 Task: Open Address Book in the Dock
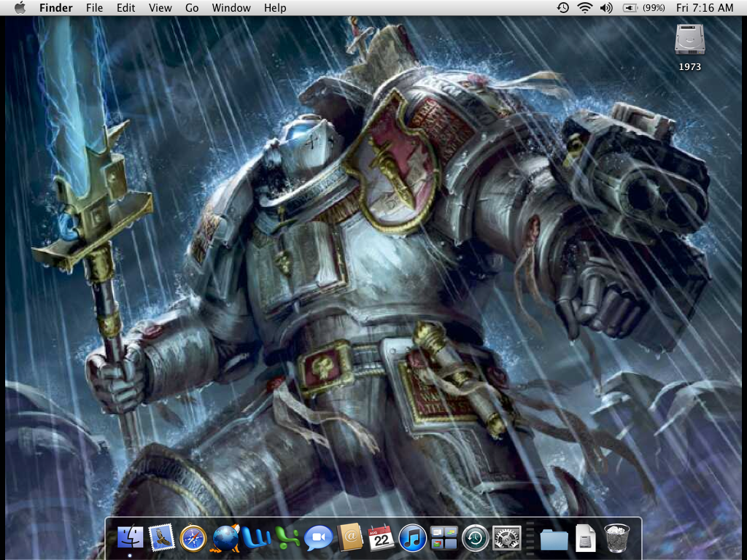(349, 538)
